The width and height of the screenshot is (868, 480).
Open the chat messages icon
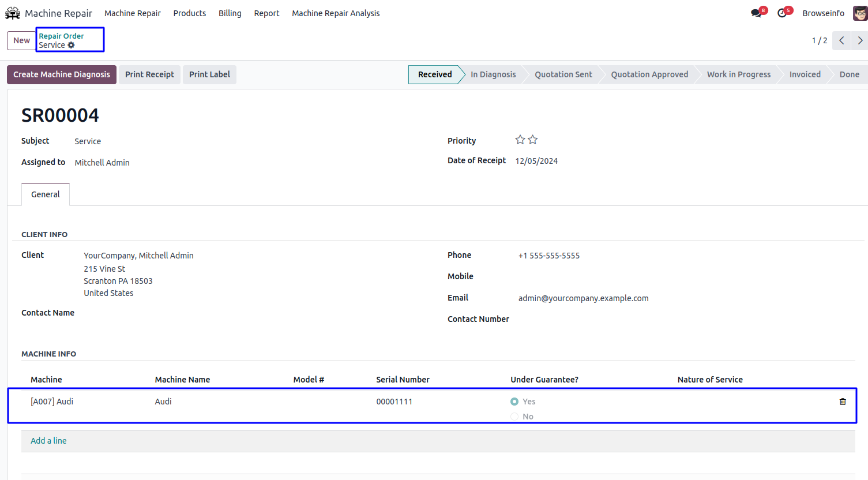[x=756, y=13]
